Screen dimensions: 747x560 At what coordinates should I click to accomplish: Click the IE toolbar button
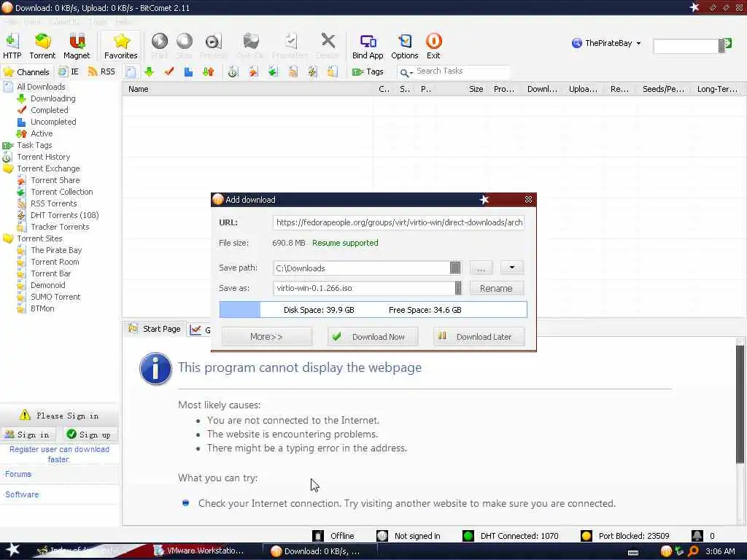[69, 72]
